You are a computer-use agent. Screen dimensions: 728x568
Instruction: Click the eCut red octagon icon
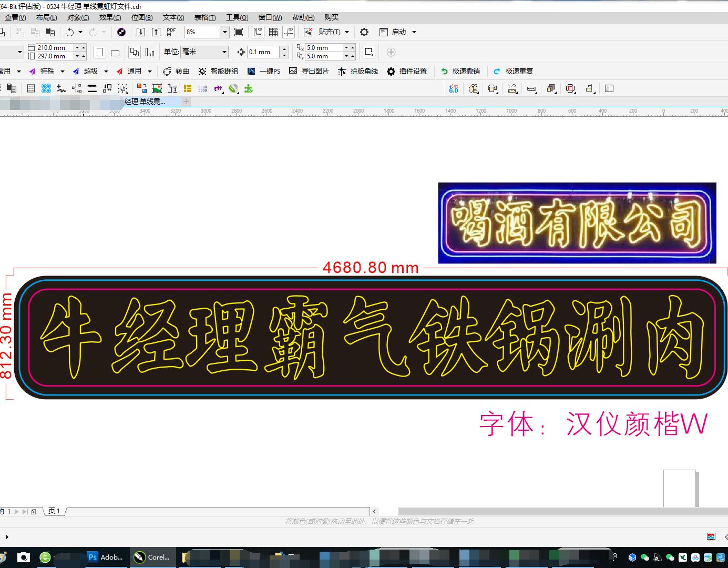coord(570,88)
